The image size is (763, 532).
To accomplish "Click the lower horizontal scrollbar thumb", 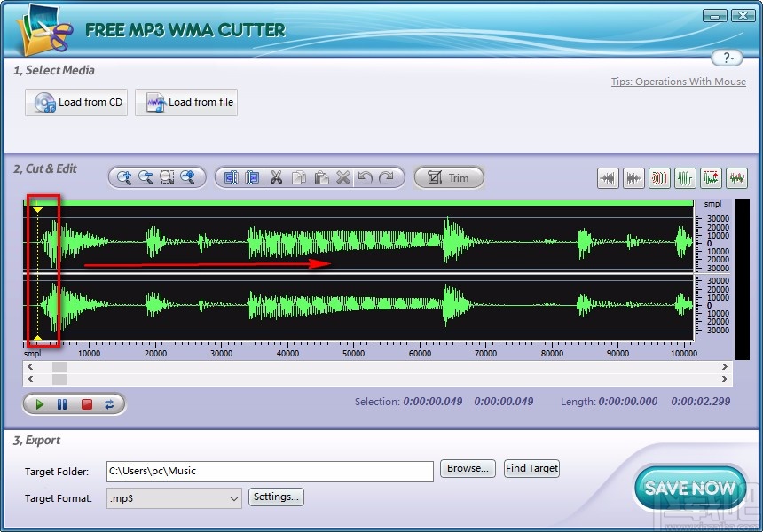I will point(59,379).
